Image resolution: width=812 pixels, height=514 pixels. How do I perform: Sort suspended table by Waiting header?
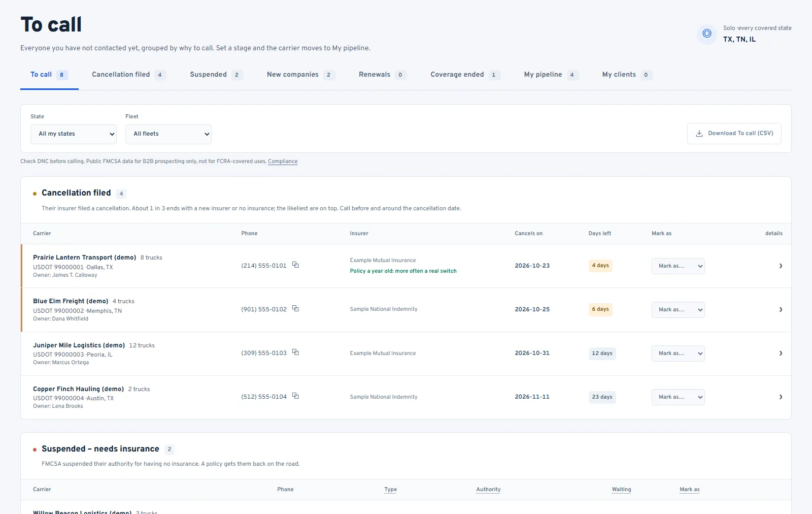pyautogui.click(x=621, y=490)
